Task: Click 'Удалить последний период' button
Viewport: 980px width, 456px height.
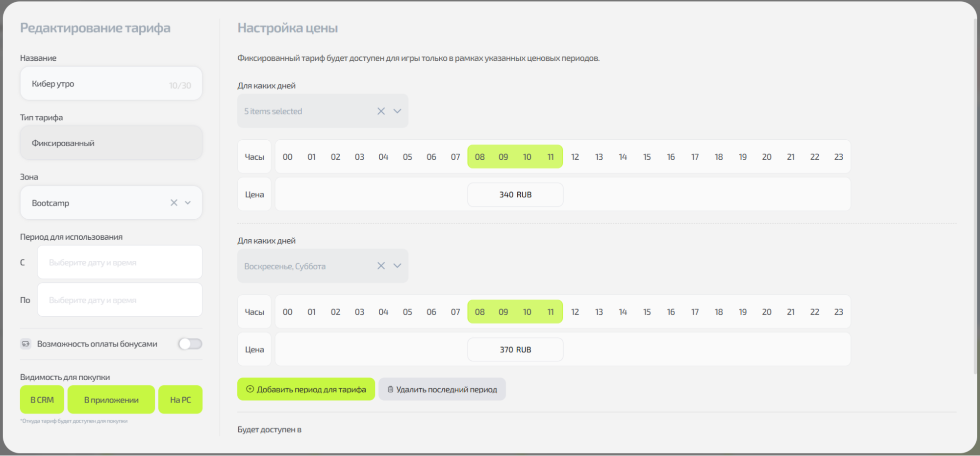Action: (442, 389)
